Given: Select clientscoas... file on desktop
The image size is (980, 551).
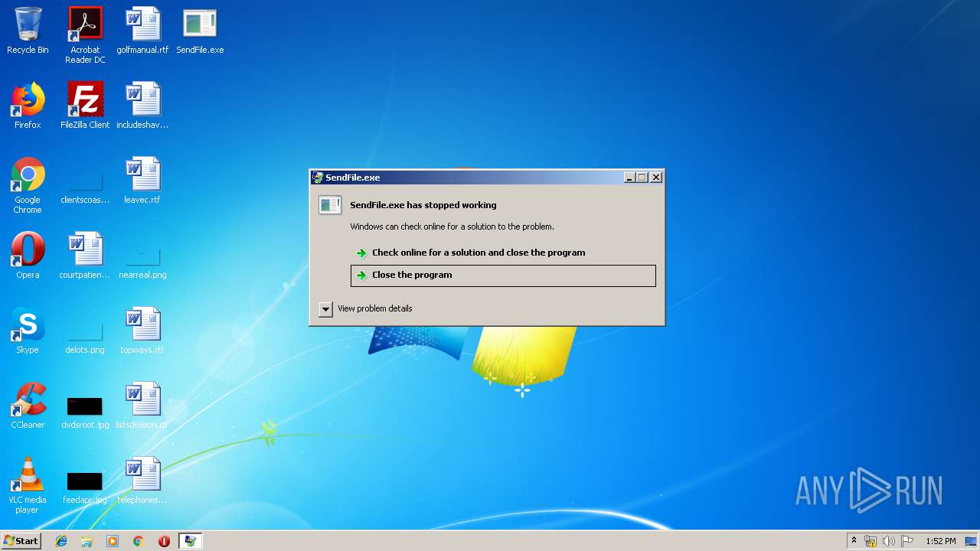Looking at the screenshot, I should tap(85, 185).
